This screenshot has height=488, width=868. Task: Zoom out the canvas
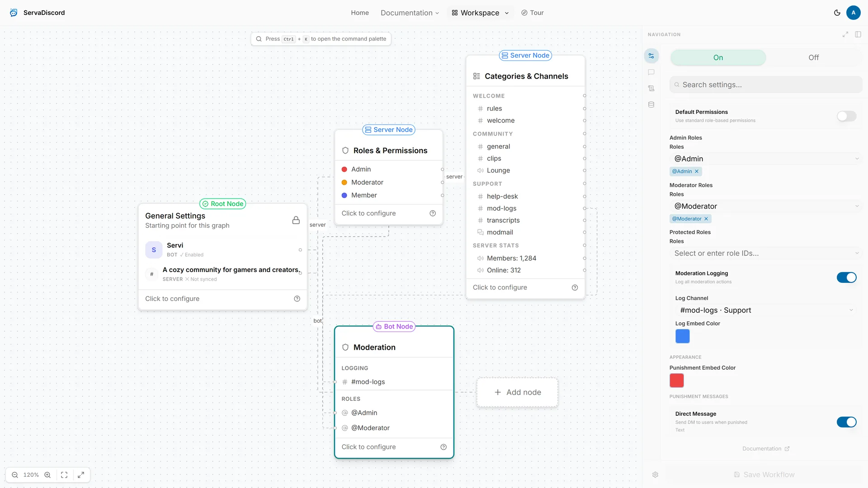coord(15,475)
